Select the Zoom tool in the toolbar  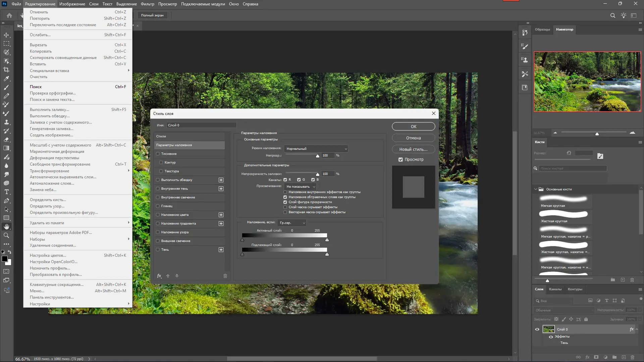point(6,235)
